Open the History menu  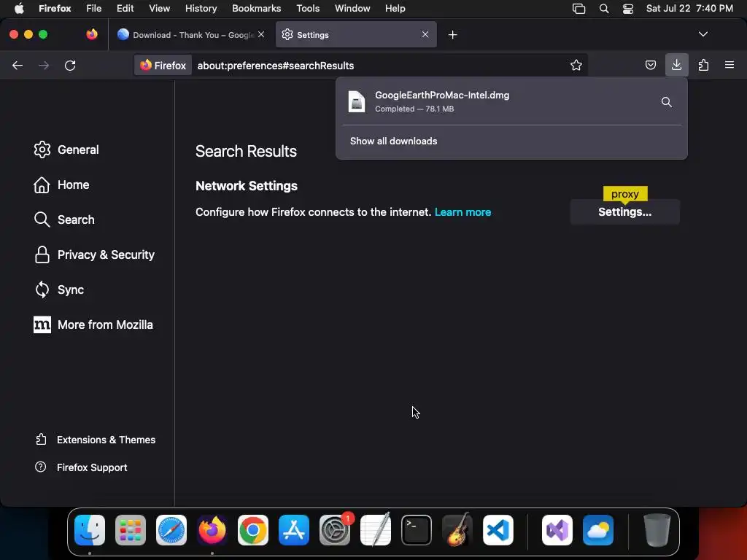[x=201, y=9]
